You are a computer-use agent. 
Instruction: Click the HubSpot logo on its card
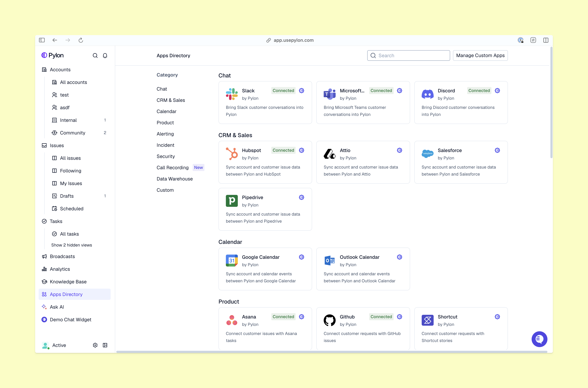click(232, 154)
